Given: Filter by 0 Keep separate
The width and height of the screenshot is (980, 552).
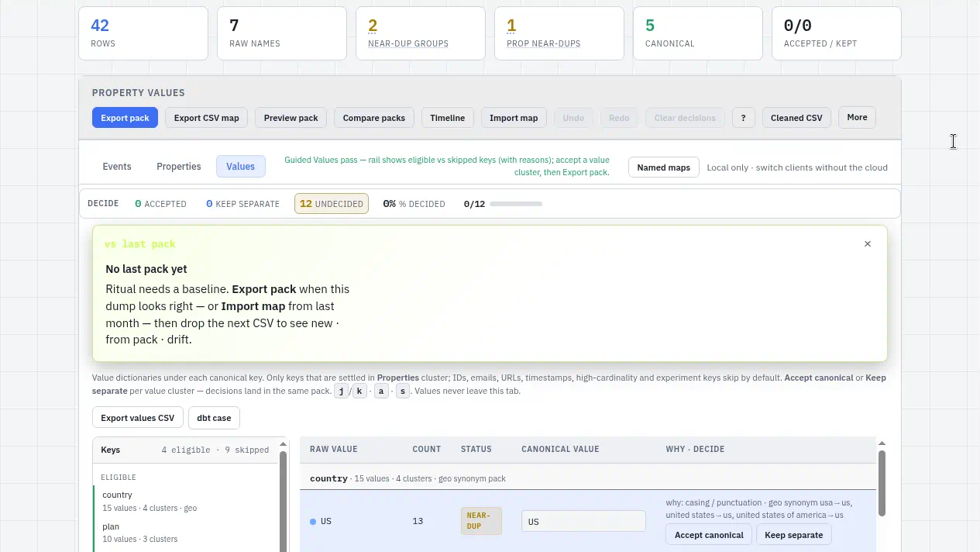Looking at the screenshot, I should pyautogui.click(x=242, y=204).
